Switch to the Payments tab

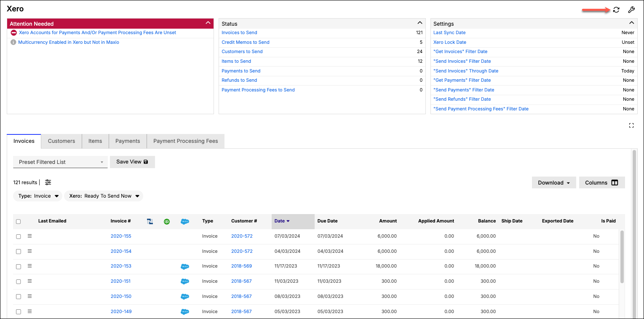(x=128, y=141)
